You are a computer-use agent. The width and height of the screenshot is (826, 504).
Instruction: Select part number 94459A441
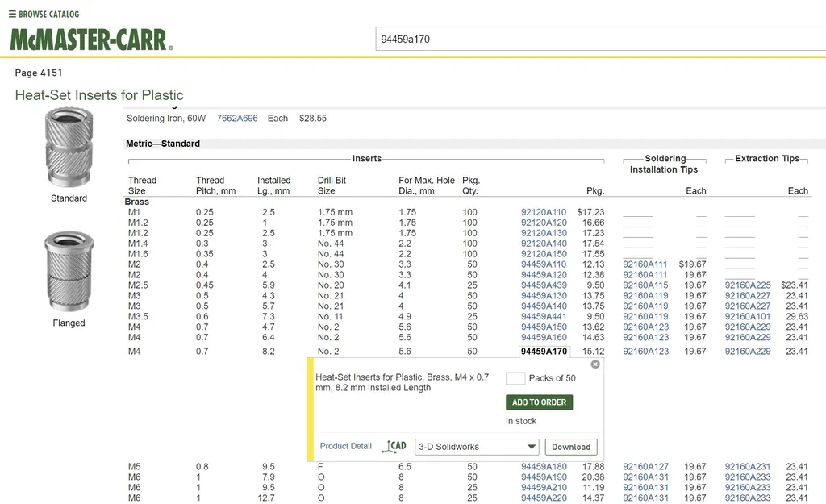544,317
